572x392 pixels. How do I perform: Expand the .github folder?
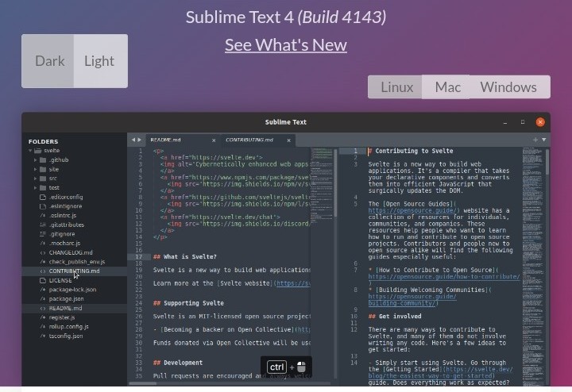pyautogui.click(x=36, y=160)
